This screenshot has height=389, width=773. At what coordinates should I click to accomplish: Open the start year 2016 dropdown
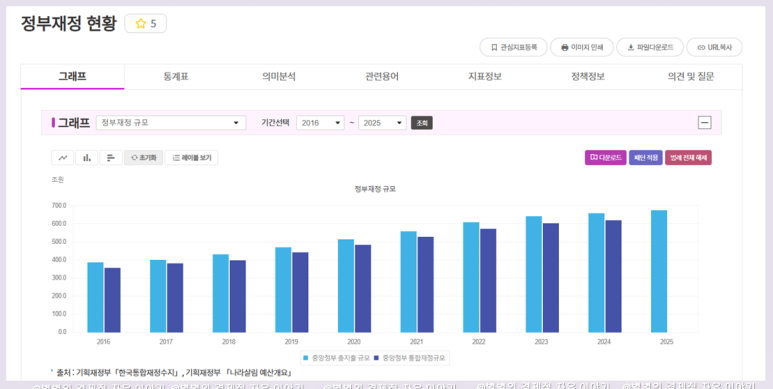click(x=320, y=123)
